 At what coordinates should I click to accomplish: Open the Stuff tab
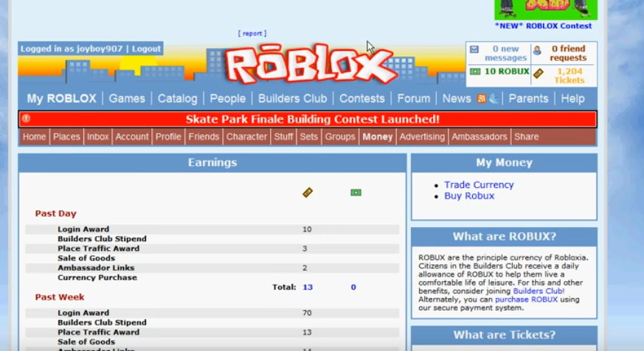pos(283,136)
